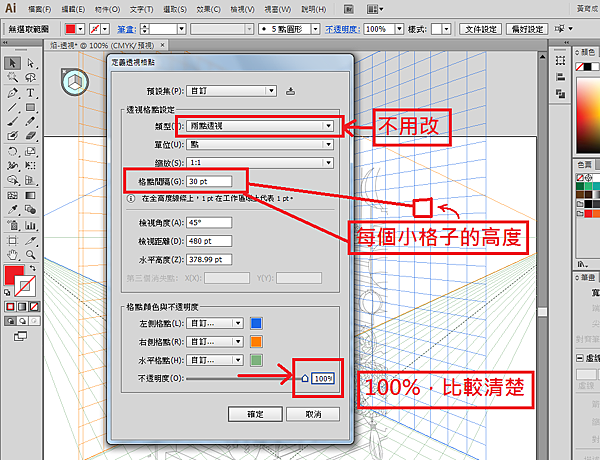Viewport: 600px width, 460px height.
Task: Set fill to None mode button
Action: click(x=34, y=307)
